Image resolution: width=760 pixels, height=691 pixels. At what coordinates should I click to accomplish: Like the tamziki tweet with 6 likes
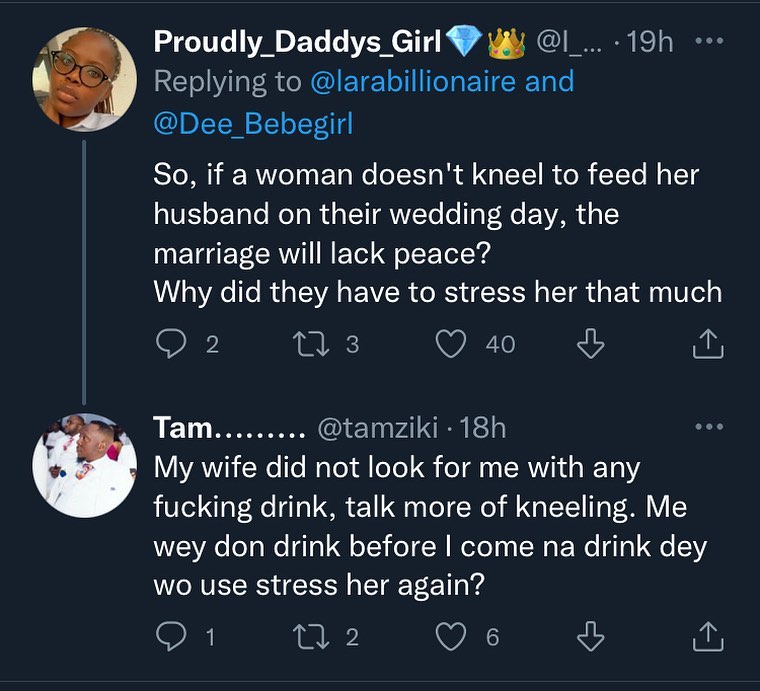point(452,636)
